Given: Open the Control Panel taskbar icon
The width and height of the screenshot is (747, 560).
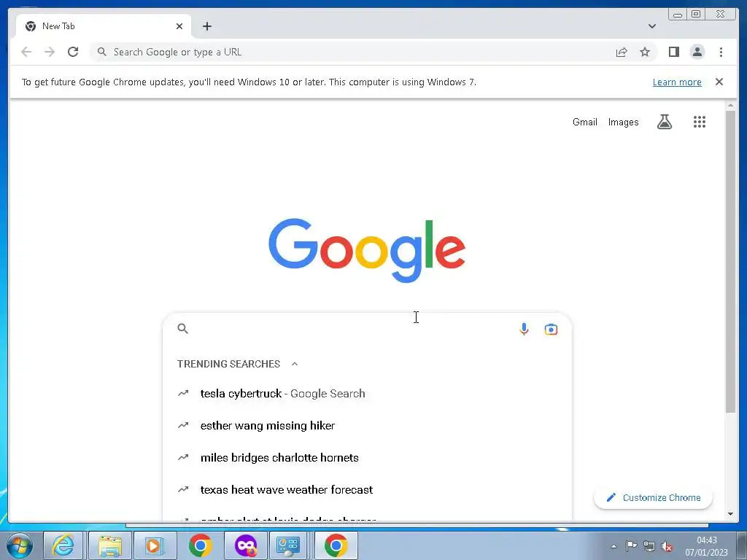Looking at the screenshot, I should pos(288,545).
